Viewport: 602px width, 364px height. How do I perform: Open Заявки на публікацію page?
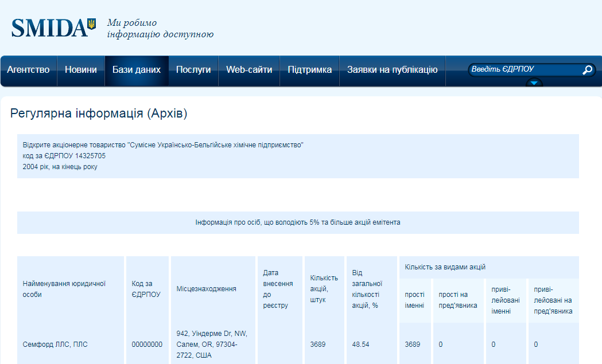pyautogui.click(x=392, y=70)
